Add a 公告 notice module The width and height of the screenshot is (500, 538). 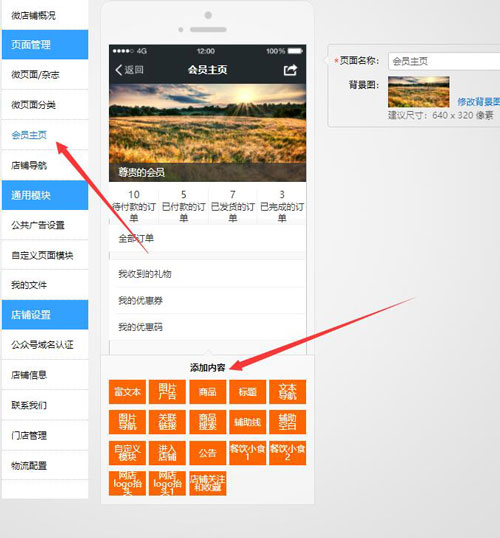208,453
